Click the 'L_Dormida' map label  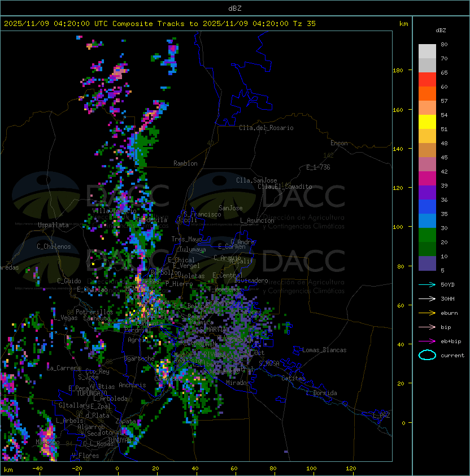coord(321,393)
